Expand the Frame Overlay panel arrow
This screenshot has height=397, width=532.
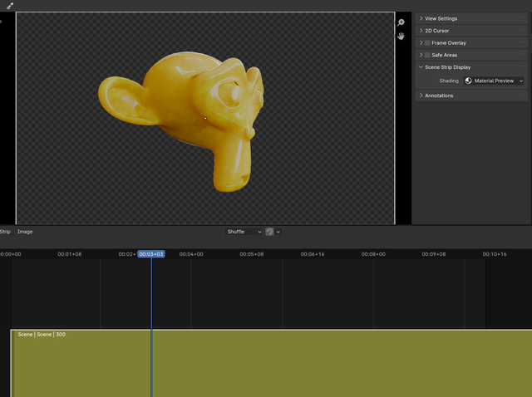pos(421,42)
